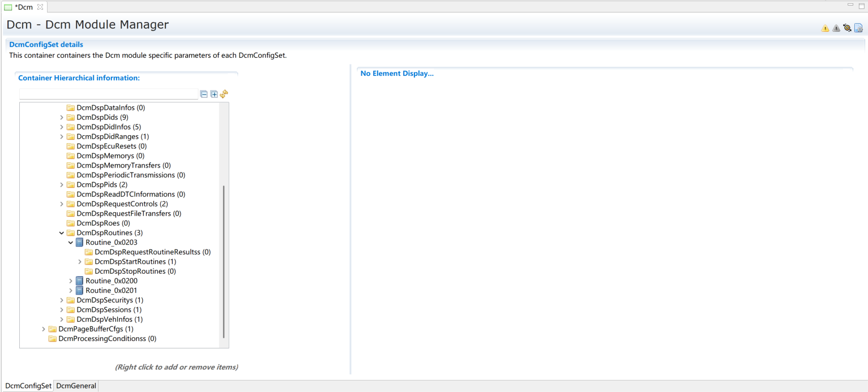This screenshot has height=392, width=868.
Task: Select the DcmDspStopRoutines folder
Action: pyautogui.click(x=135, y=272)
